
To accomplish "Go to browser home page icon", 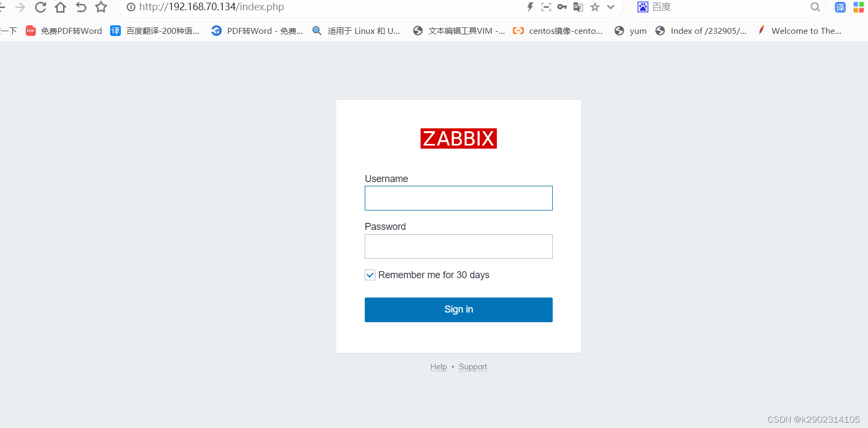I will click(61, 7).
